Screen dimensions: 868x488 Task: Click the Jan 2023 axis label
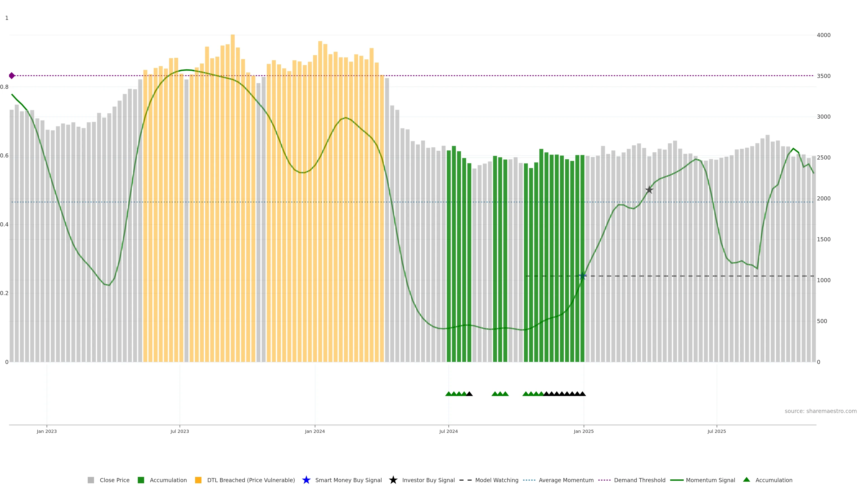47,431
